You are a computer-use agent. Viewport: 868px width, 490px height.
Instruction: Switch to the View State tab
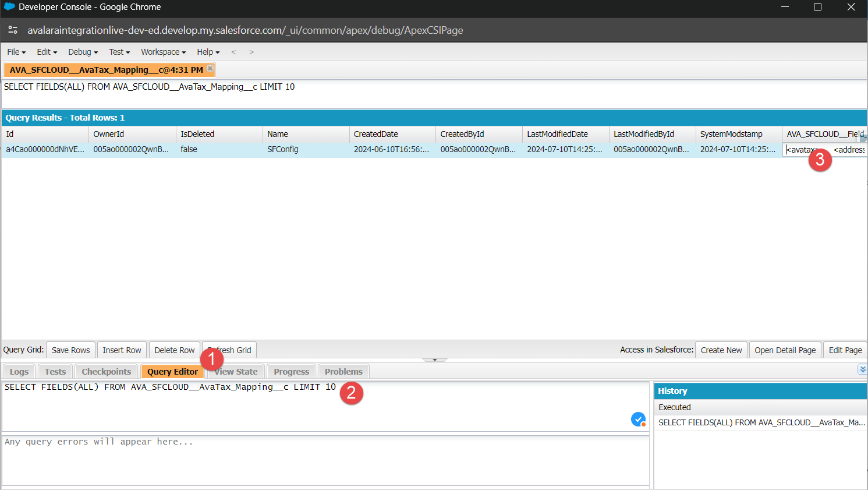(x=236, y=372)
